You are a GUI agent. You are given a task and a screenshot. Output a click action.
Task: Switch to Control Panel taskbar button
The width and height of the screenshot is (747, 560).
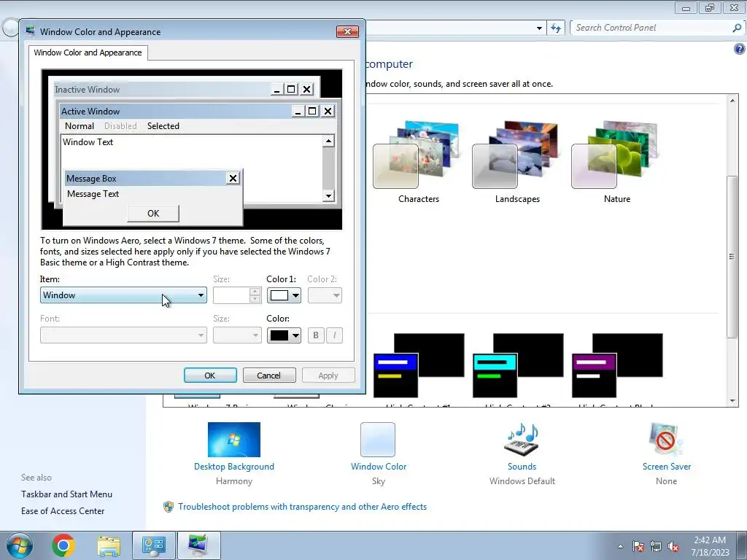[x=154, y=545]
